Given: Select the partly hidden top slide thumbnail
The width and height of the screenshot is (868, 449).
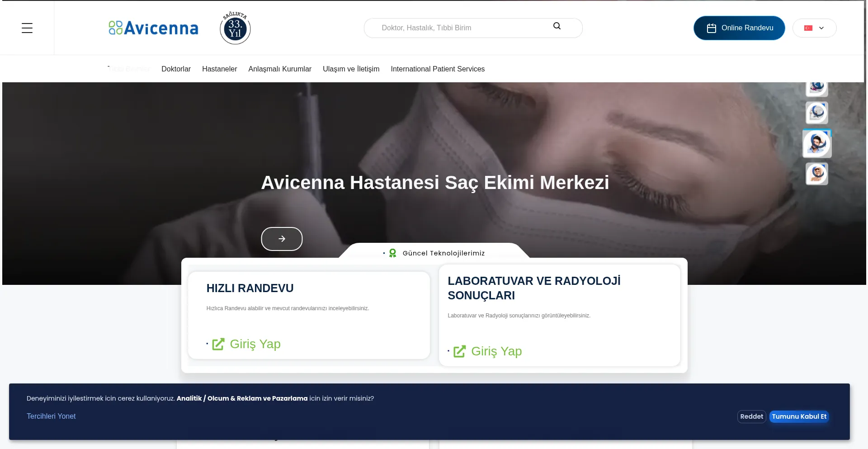Looking at the screenshot, I should (x=817, y=89).
